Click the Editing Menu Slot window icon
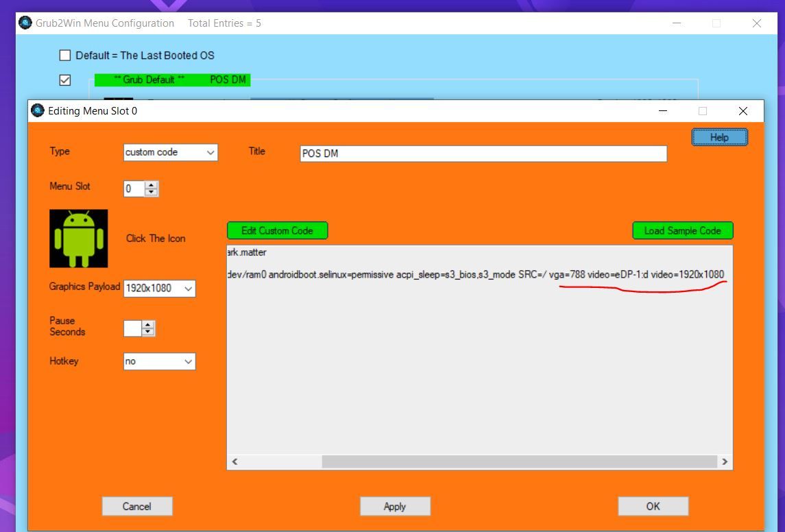The height and width of the screenshot is (532, 785). pyautogui.click(x=38, y=110)
